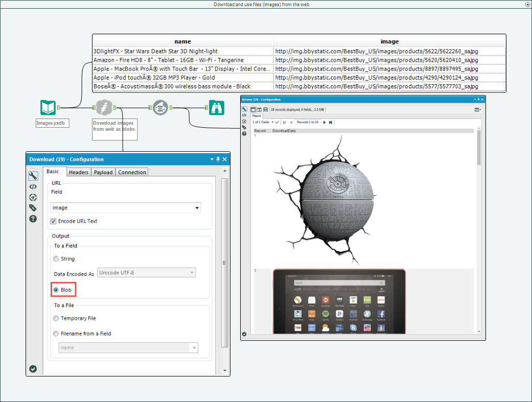The width and height of the screenshot is (532, 402).
Task: Open Help icon in Download configuration sidebar
Action: (x=33, y=219)
